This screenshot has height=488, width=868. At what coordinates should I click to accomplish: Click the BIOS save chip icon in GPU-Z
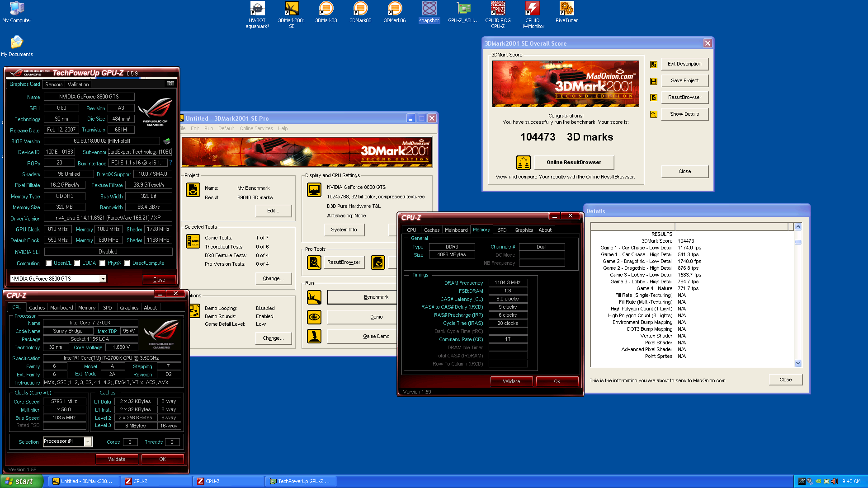[x=167, y=141]
